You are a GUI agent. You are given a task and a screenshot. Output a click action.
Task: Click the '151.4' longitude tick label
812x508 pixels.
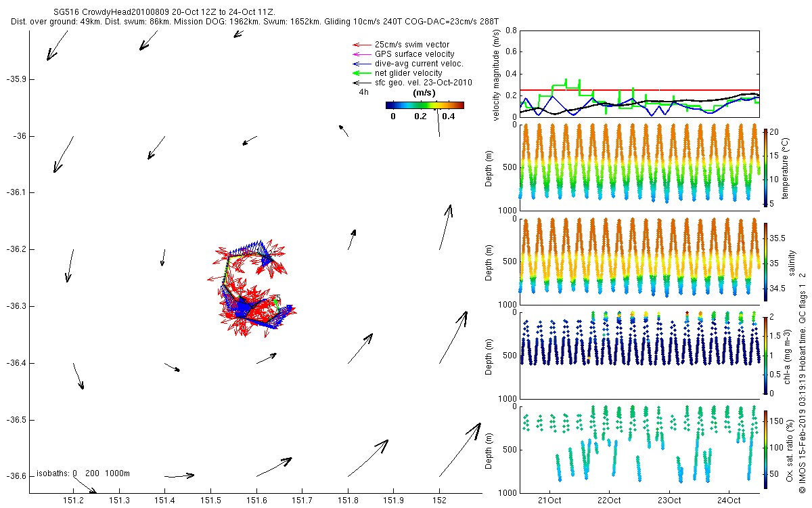(165, 501)
